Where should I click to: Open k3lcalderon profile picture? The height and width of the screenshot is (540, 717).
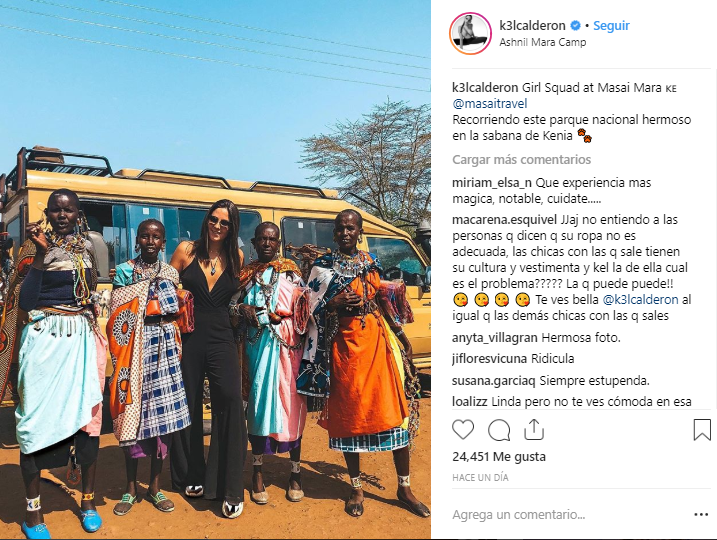tap(471, 33)
